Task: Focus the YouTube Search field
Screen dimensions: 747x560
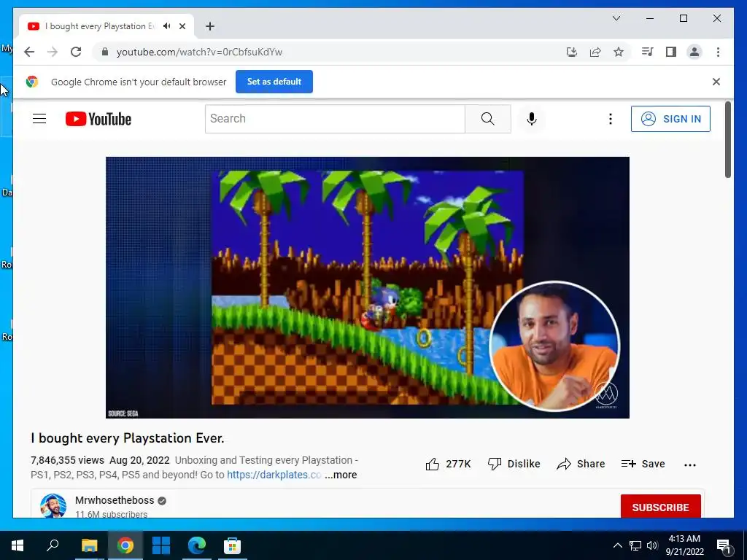Action: pos(335,119)
